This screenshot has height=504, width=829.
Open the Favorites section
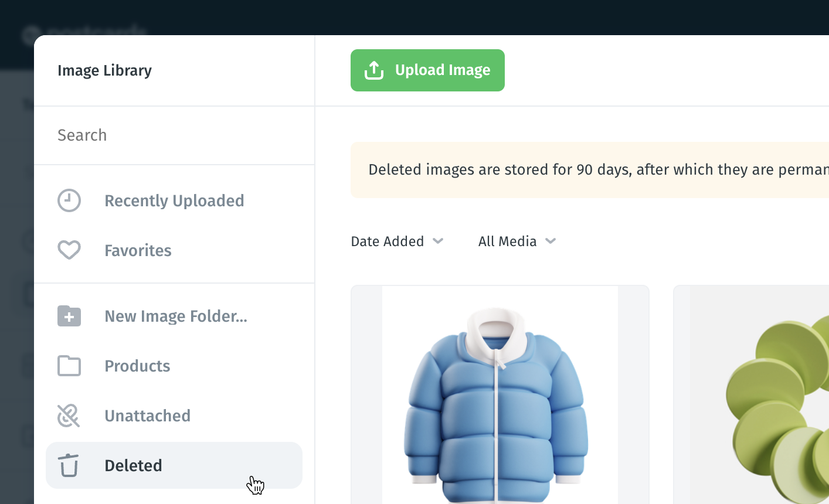(174, 250)
